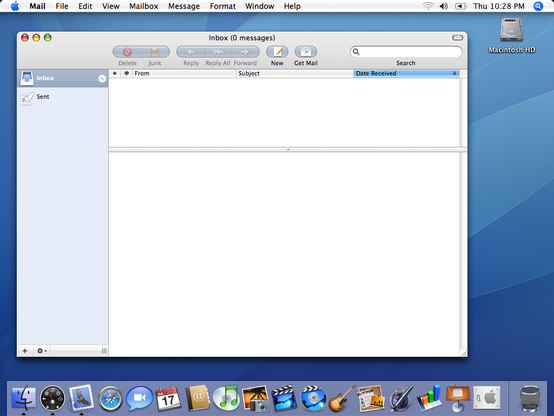The image size is (554, 416).
Task: Open the Mailbox menu
Action: pos(143,6)
